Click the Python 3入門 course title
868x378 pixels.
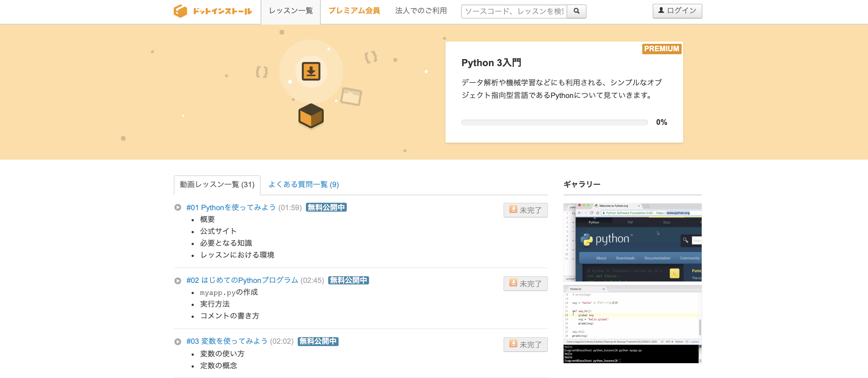[491, 63]
